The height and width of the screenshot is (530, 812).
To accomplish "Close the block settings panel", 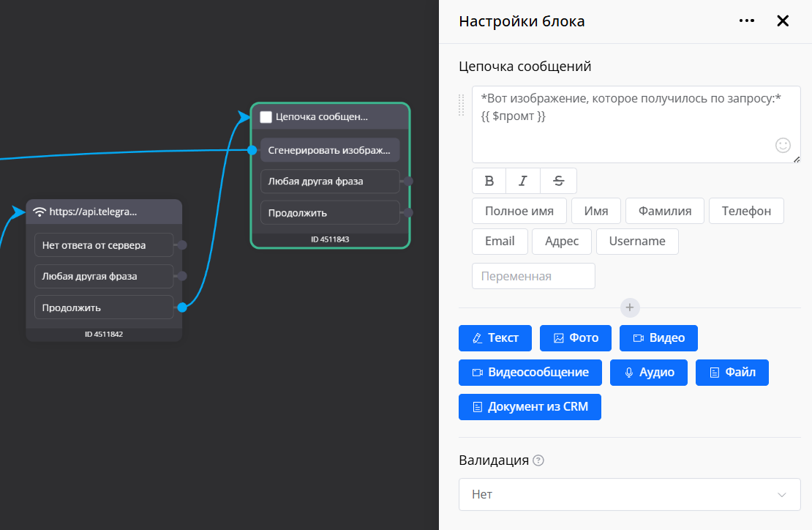I will 783,21.
